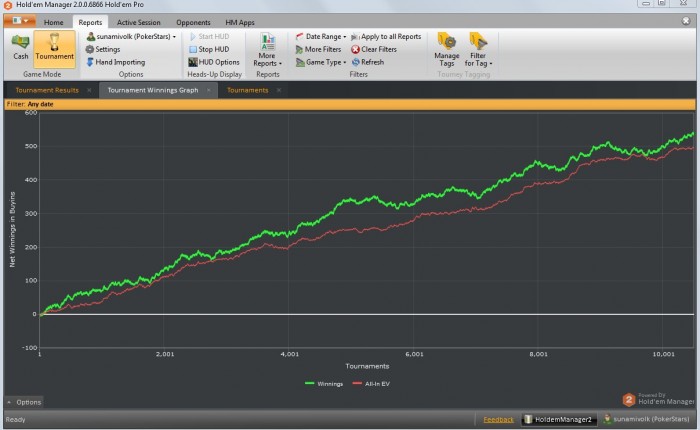The image size is (700, 430).
Task: Expand sunamivolk (PokerStars) player dropdown
Action: click(x=131, y=37)
